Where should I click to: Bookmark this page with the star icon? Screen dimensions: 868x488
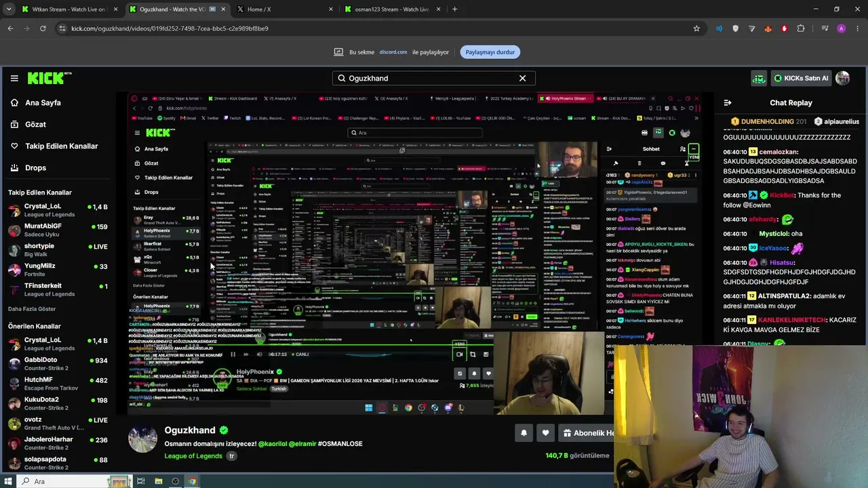(x=696, y=28)
